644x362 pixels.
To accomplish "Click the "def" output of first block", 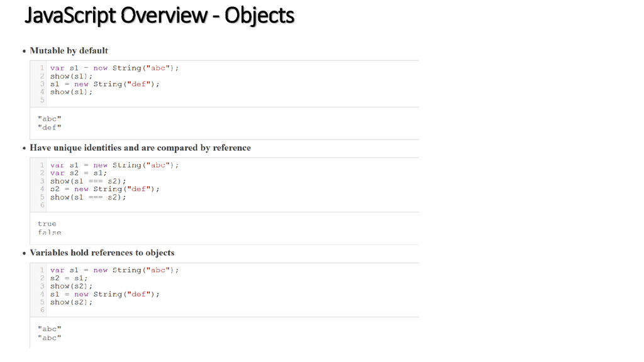I will click(x=50, y=128).
